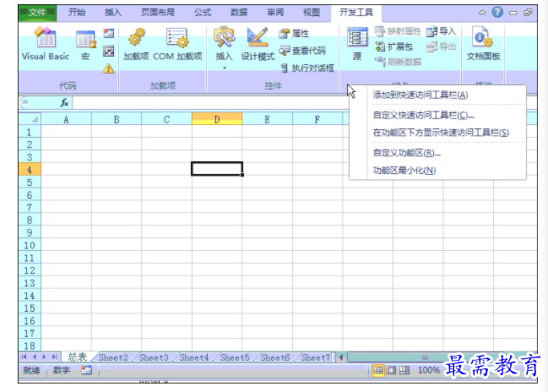
Task: Click 映射属性 map properties
Action: [x=398, y=31]
